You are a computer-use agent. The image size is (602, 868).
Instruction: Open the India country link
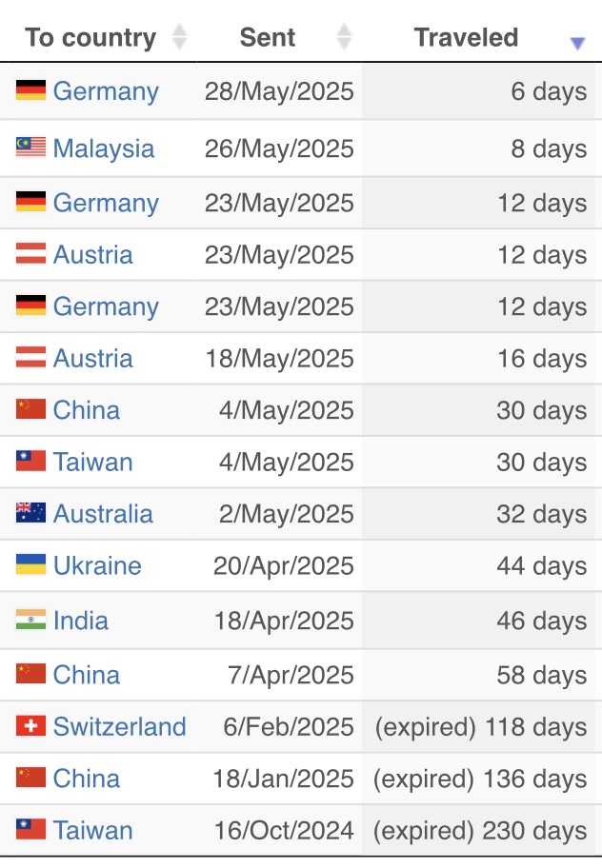coord(81,620)
